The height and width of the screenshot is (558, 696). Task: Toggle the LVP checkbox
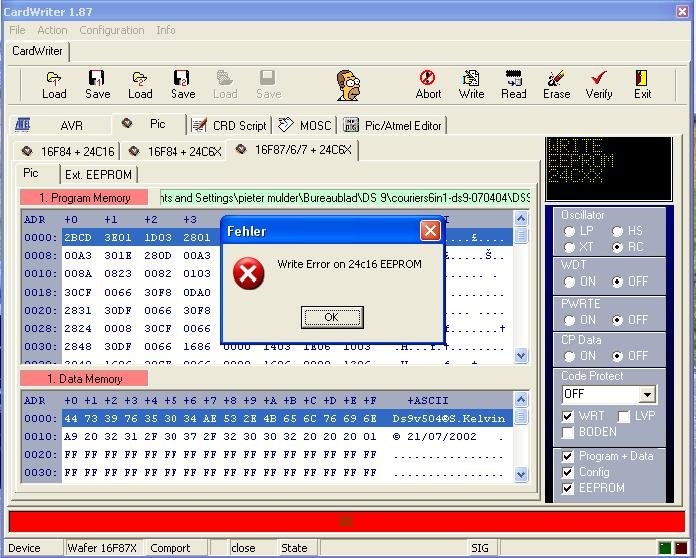coord(624,416)
